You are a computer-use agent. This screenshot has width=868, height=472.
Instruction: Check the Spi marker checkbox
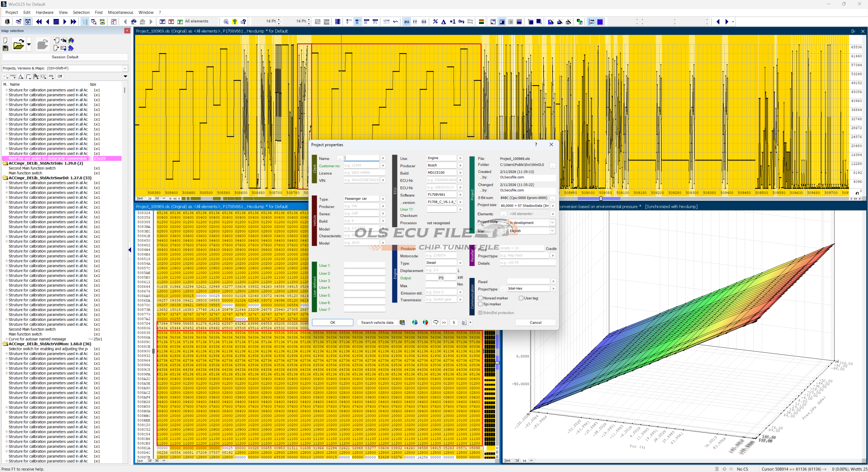[x=480, y=304]
